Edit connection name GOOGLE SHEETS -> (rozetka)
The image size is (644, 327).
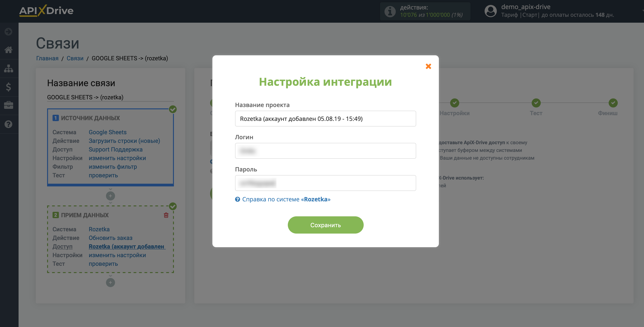click(110, 97)
